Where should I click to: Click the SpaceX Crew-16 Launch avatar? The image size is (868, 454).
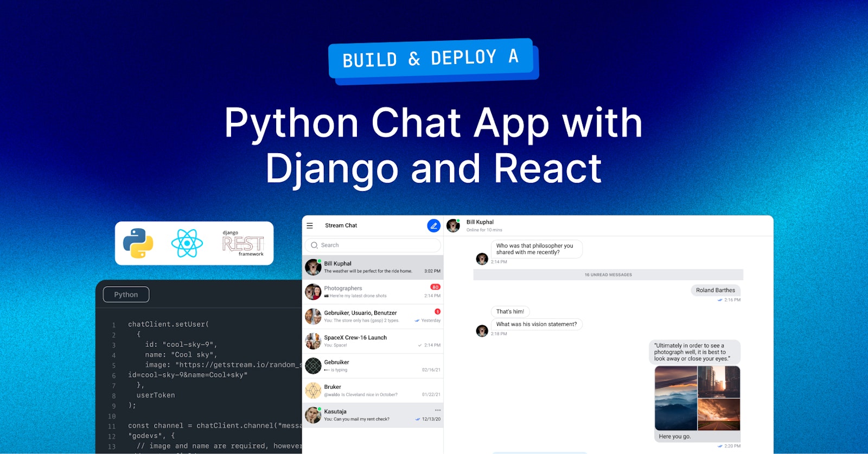pos(313,341)
